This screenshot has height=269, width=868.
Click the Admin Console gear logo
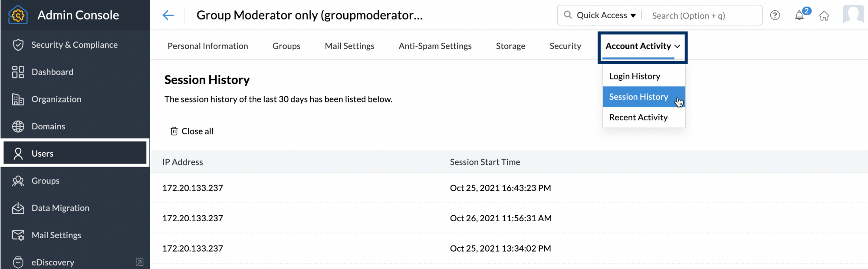pos(18,15)
